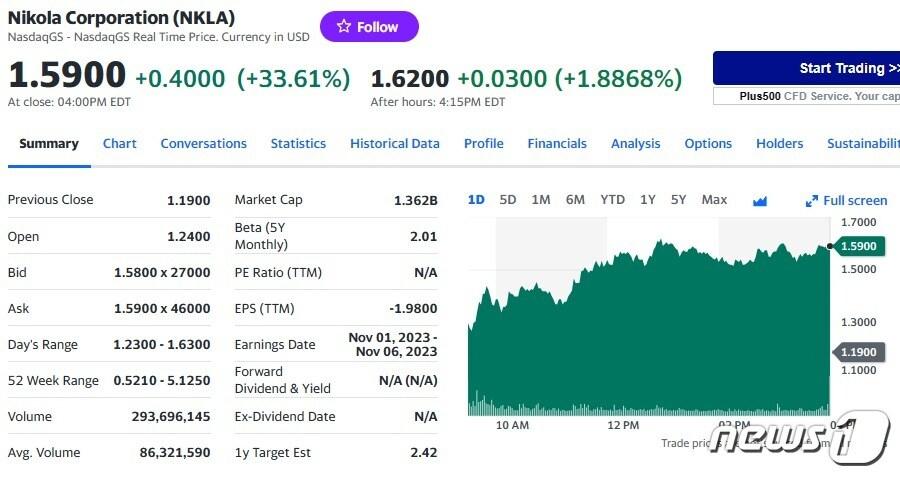Go to the Statistics tab
This screenshot has height=477, width=900.
click(x=298, y=144)
